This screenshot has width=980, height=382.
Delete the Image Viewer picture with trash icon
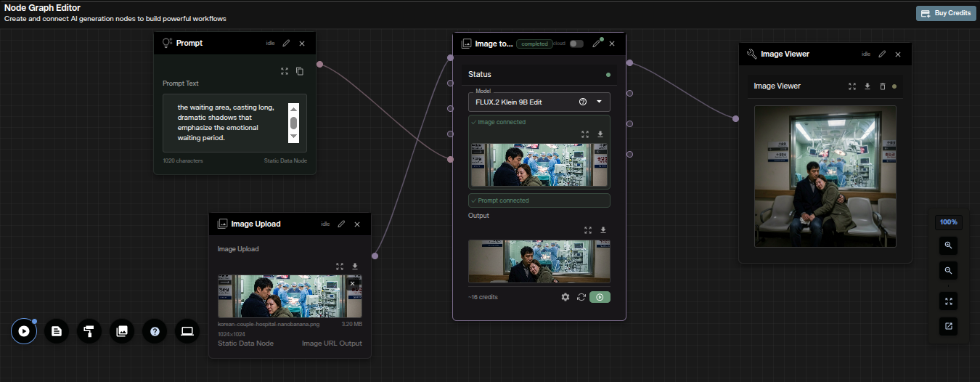click(x=883, y=86)
